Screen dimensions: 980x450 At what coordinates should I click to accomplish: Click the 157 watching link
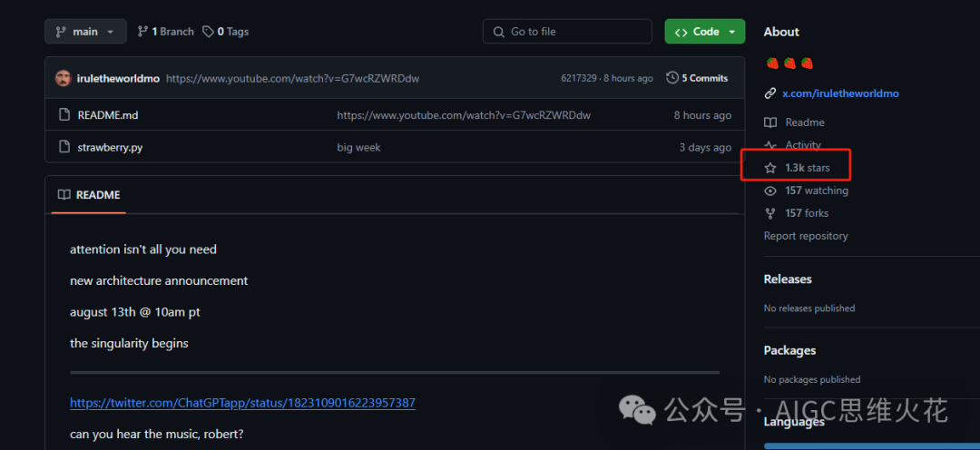tap(817, 191)
